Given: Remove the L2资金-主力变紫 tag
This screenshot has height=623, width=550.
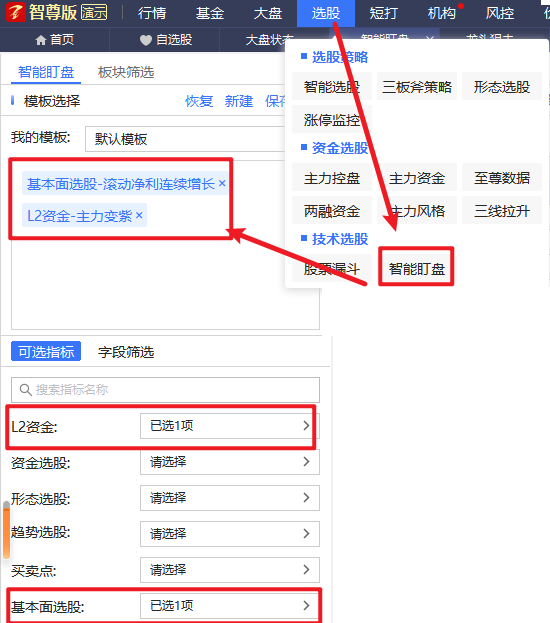Looking at the screenshot, I should click(x=139, y=215).
